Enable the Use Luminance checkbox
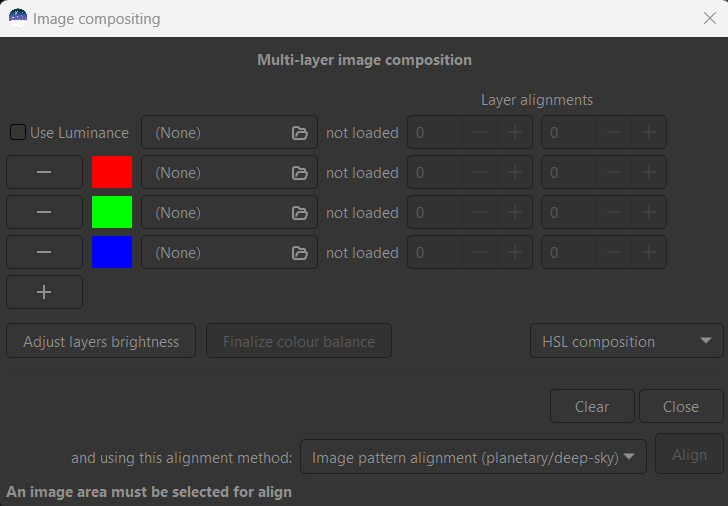Image resolution: width=728 pixels, height=506 pixels. pyautogui.click(x=18, y=132)
